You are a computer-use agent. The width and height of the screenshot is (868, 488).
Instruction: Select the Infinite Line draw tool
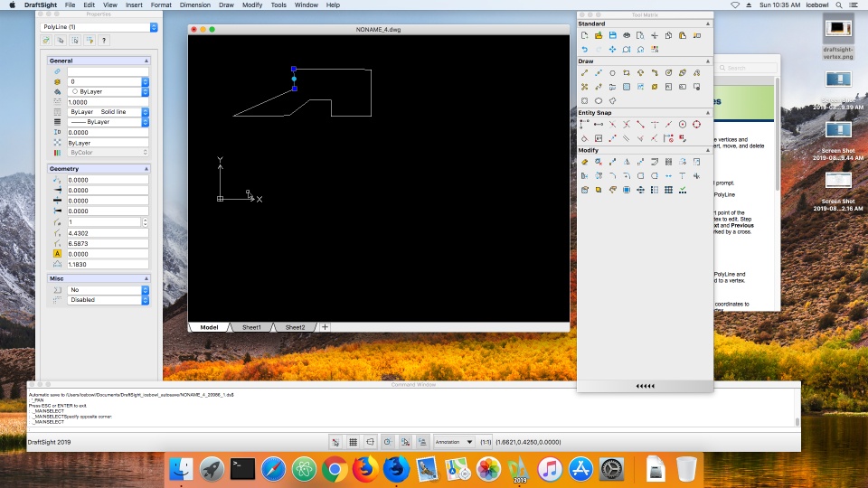click(x=599, y=72)
